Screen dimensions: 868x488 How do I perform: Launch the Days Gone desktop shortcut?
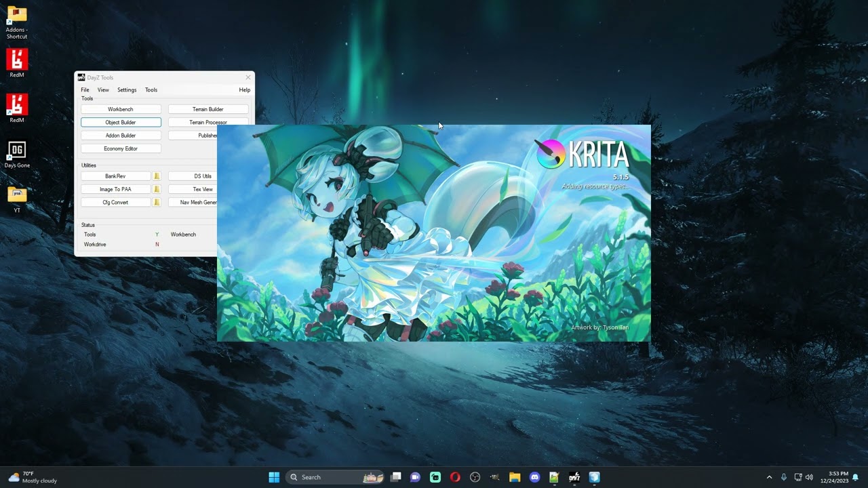click(17, 154)
